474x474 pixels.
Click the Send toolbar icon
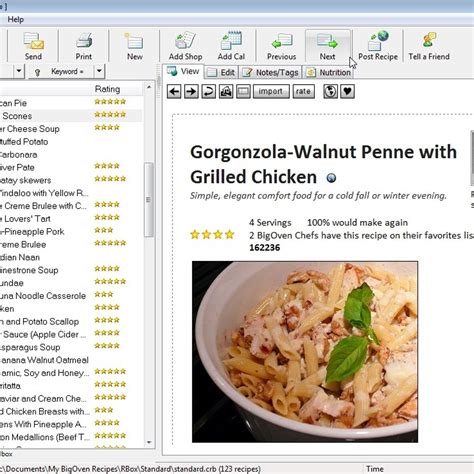(x=33, y=46)
